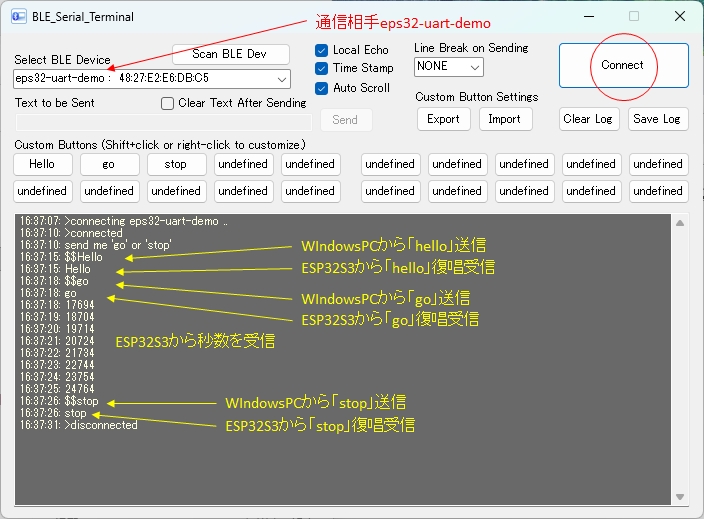Toggle the Local Echo checkbox
704x519 pixels.
pyautogui.click(x=322, y=50)
